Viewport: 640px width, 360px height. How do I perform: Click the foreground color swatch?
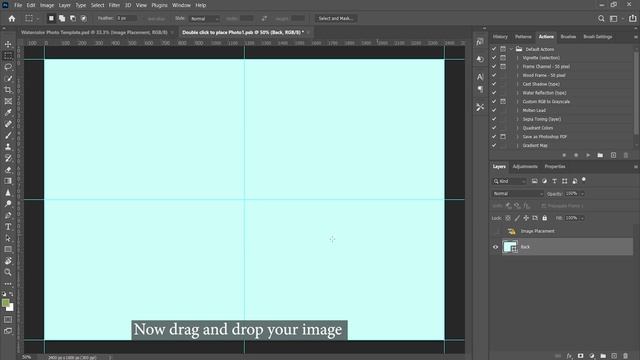pos(6,303)
